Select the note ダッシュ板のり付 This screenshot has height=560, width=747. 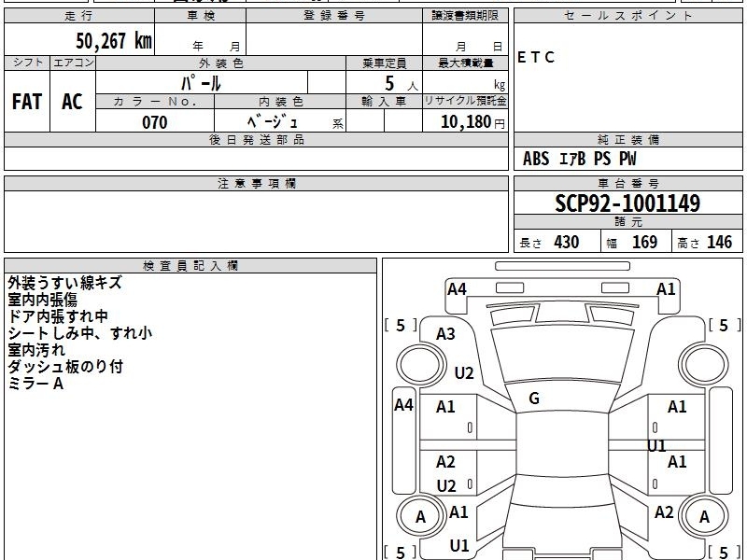tap(65, 367)
